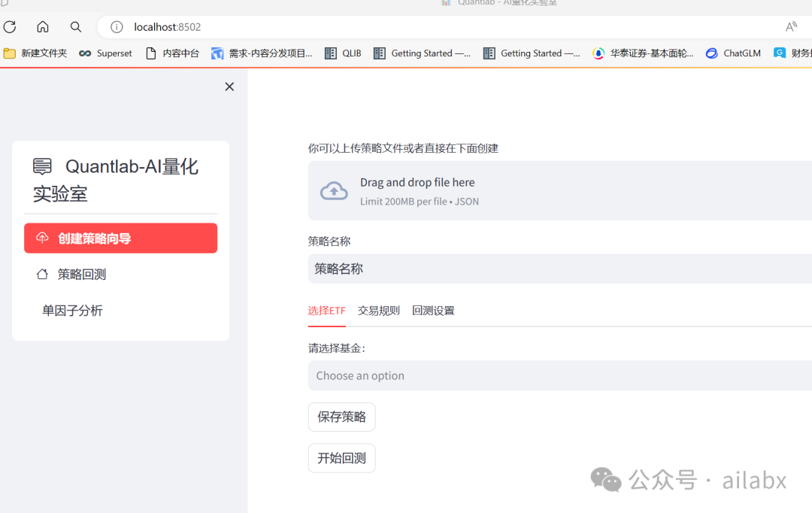Click the 保存策略 button

[341, 417]
